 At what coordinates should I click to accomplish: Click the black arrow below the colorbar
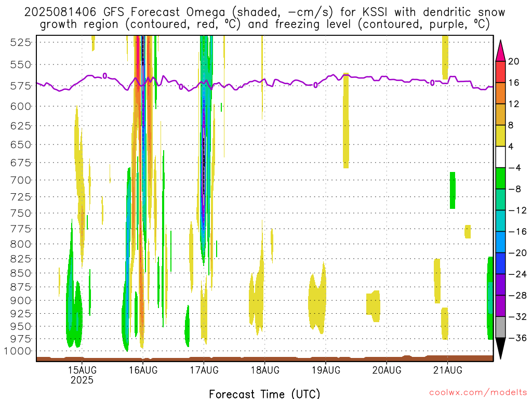[x=500, y=349]
